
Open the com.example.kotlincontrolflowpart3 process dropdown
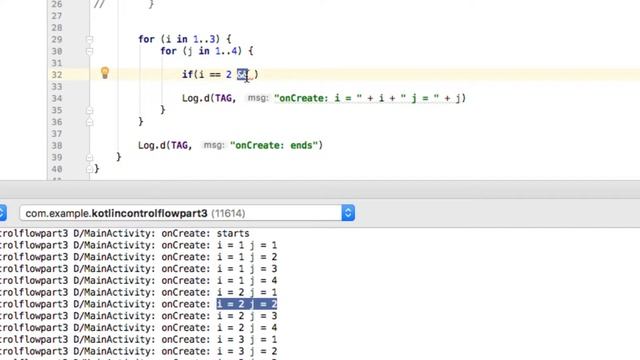(x=187, y=213)
